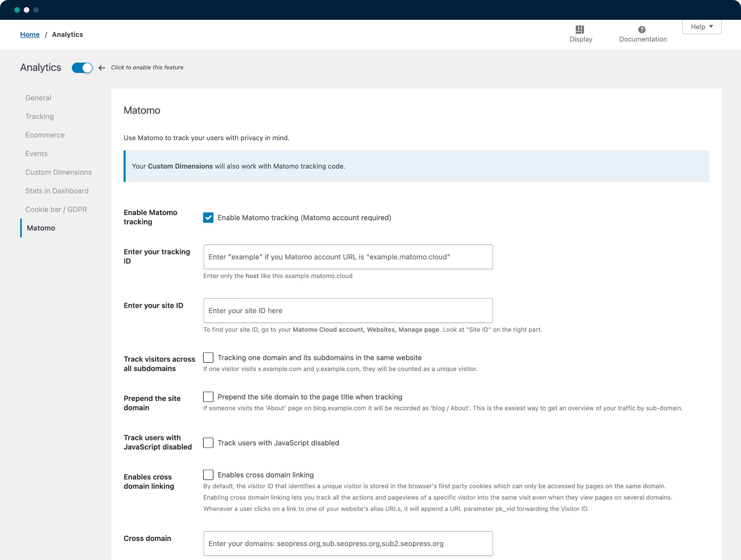
Task: Check Track users with JavaScript disabled
Action: click(208, 443)
